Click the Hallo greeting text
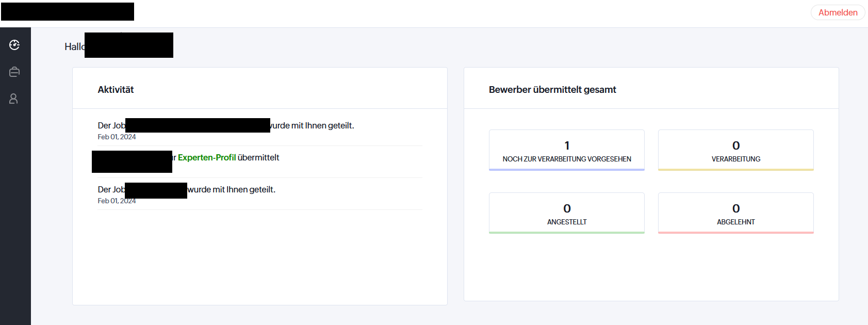 (74, 47)
